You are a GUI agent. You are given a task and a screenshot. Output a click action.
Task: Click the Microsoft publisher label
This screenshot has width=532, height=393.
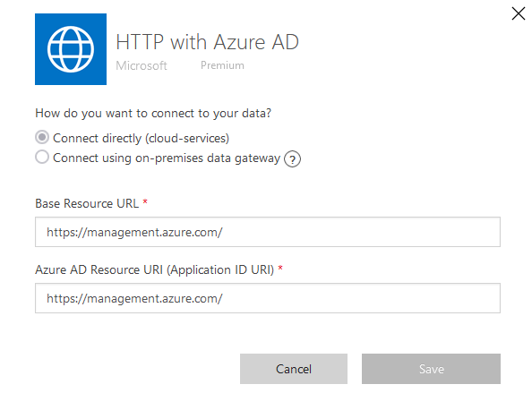pos(142,65)
